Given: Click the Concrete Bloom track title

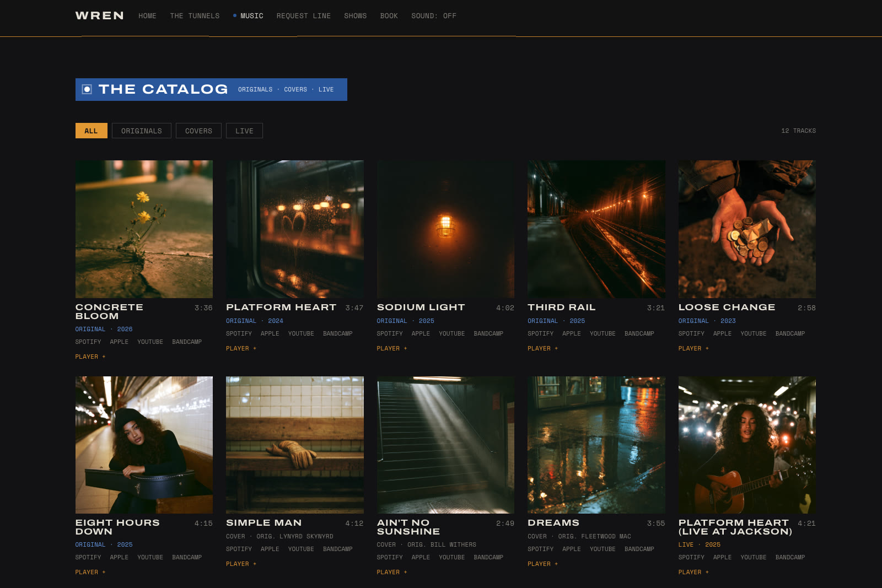Looking at the screenshot, I should point(109,311).
